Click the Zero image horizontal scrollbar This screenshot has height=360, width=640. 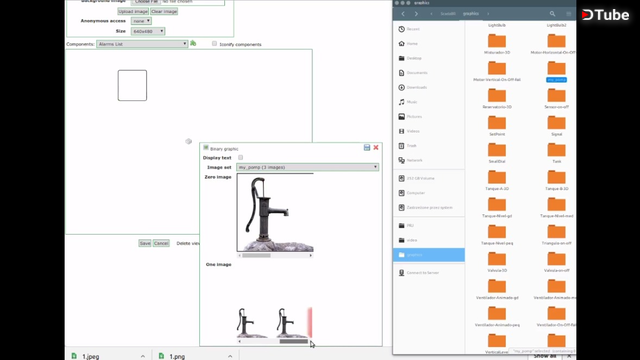tap(275, 256)
